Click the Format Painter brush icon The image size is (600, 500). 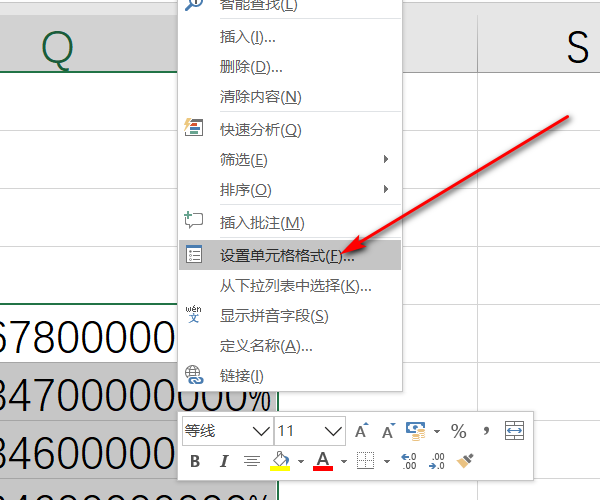(465, 461)
